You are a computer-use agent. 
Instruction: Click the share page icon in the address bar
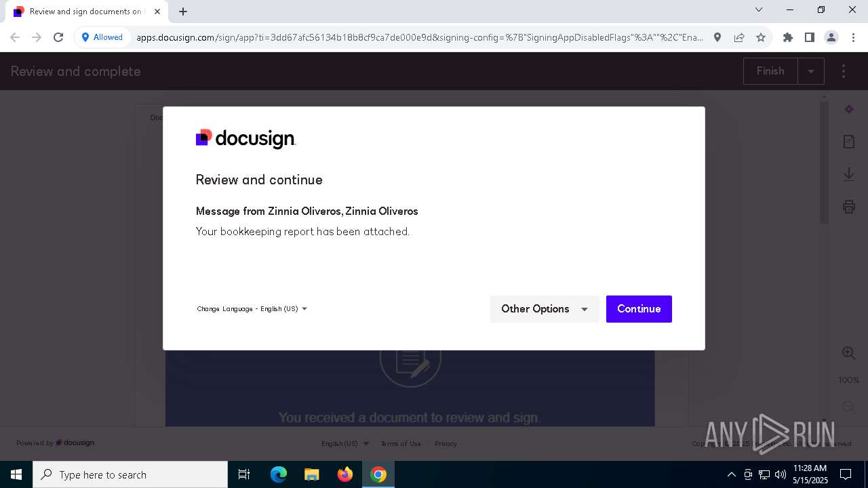point(739,37)
